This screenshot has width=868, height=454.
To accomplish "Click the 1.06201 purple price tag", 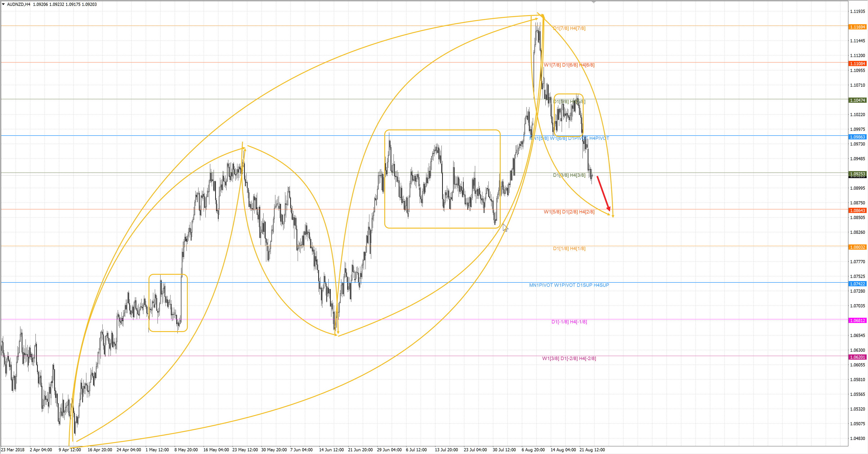I will click(x=857, y=357).
